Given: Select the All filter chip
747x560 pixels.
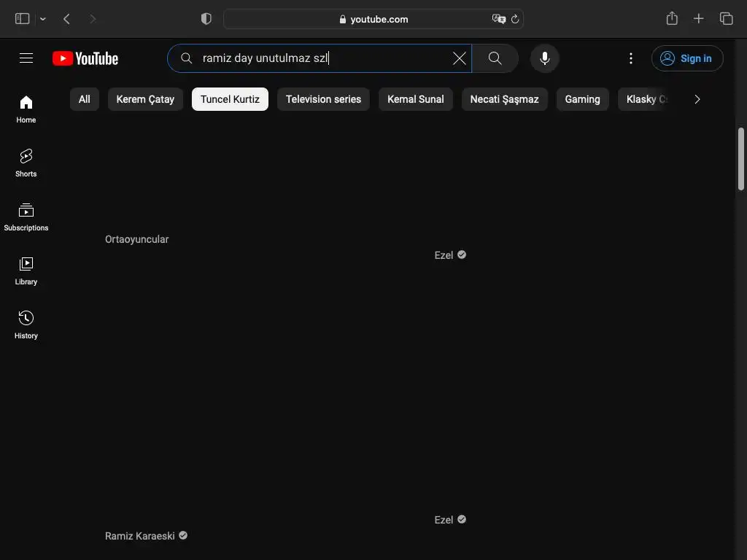Looking at the screenshot, I should pos(85,99).
